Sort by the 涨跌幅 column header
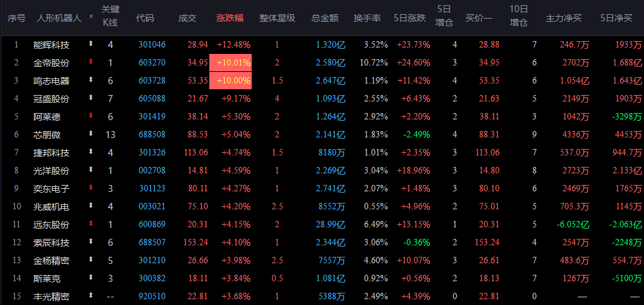This screenshot has width=644, height=305. (x=230, y=18)
